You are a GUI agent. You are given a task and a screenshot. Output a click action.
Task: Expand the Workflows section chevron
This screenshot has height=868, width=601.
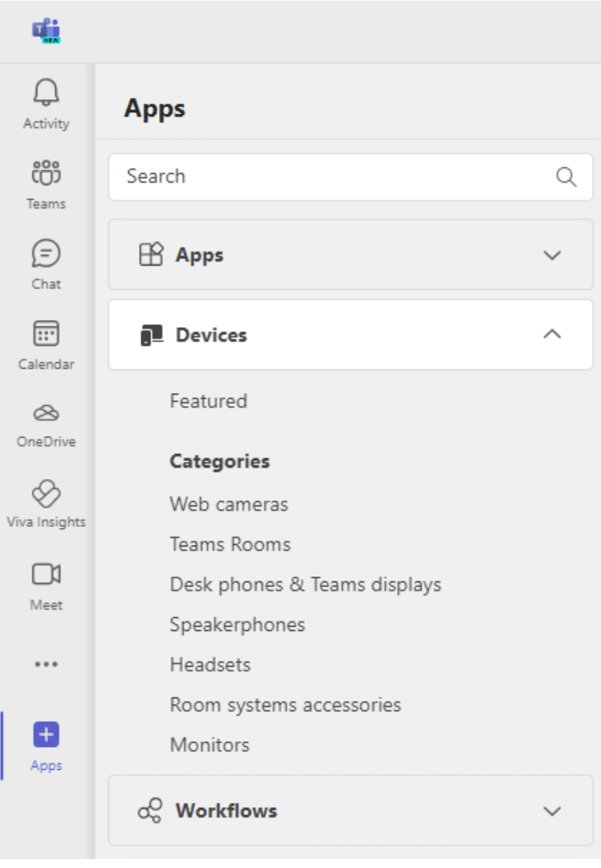click(x=552, y=811)
